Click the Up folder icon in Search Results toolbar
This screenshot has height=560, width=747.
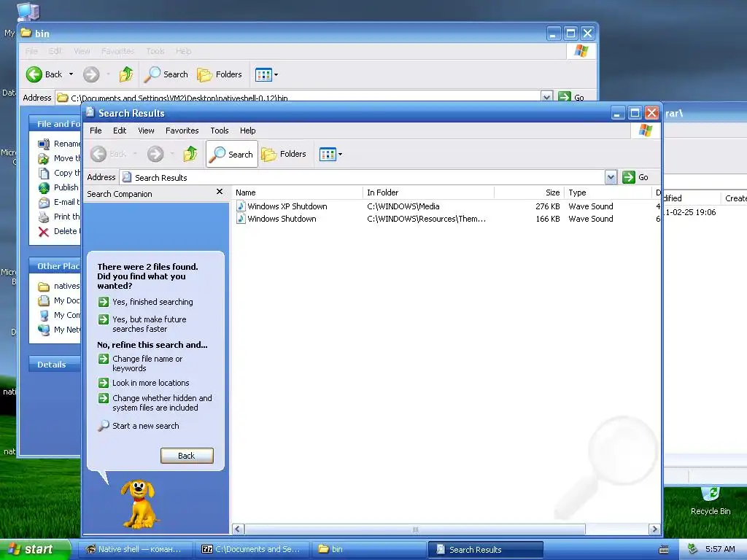click(x=190, y=154)
